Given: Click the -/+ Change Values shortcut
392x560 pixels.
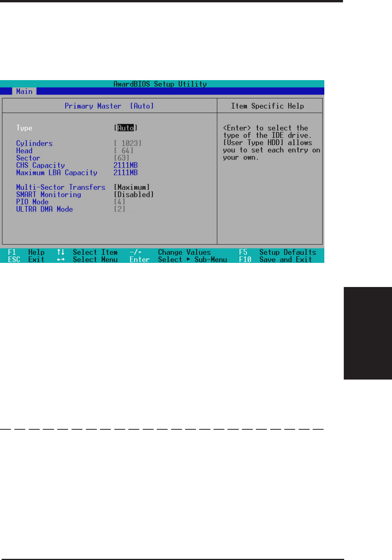Looking at the screenshot, I should [170, 252].
